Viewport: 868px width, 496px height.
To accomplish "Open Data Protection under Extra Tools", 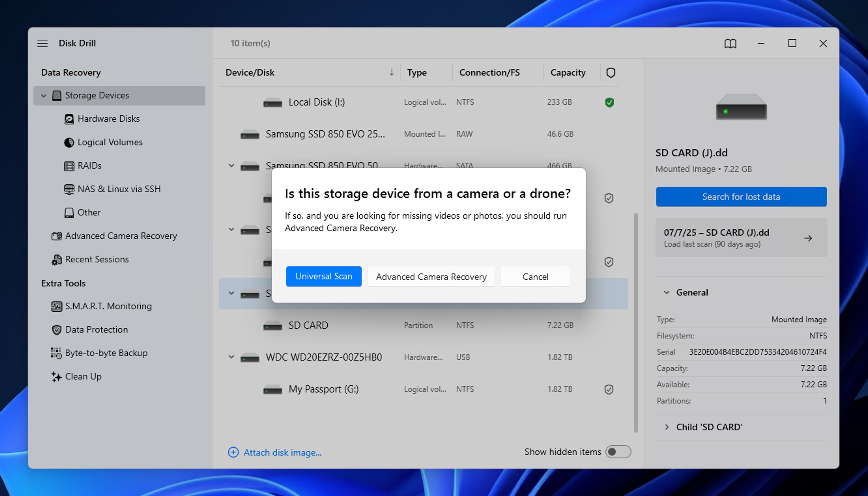I will tap(96, 329).
